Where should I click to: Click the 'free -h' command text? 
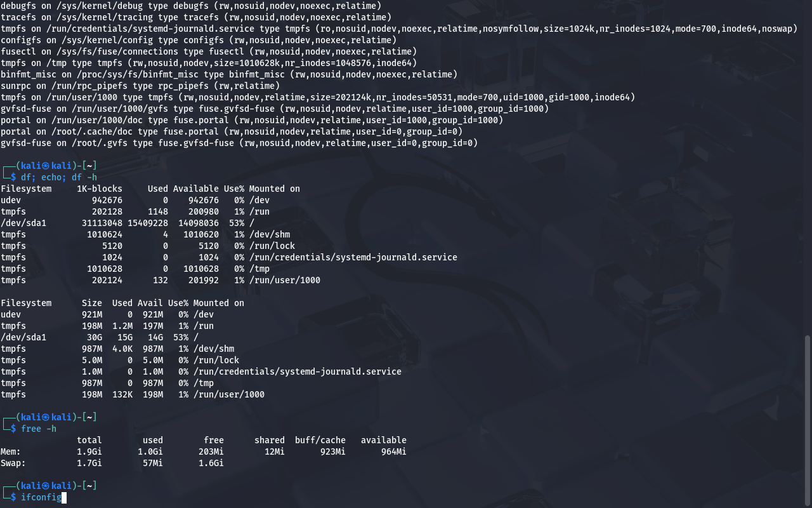tap(41, 429)
